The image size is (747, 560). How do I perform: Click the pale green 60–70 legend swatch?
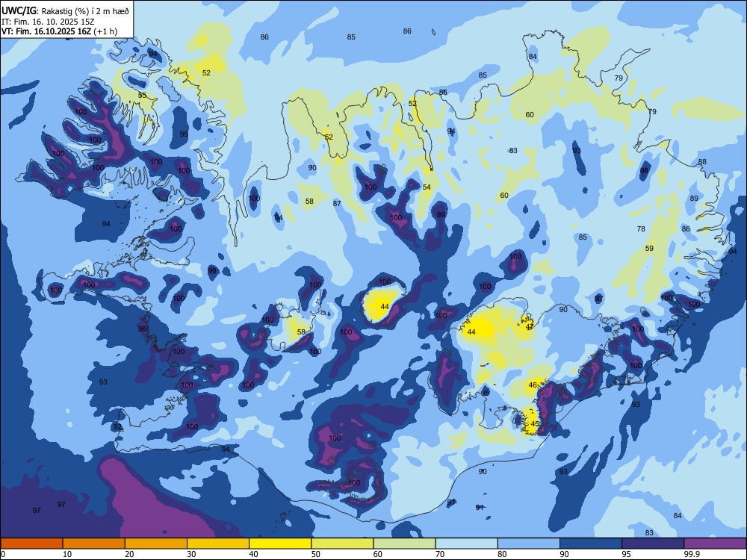pos(404,544)
